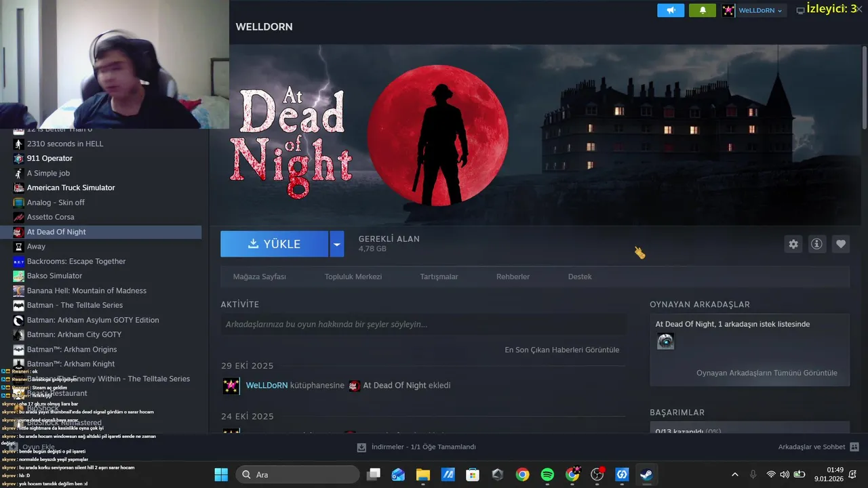The image size is (868, 488).
Task: Open Google Chrome from taskbar
Action: [x=522, y=474]
